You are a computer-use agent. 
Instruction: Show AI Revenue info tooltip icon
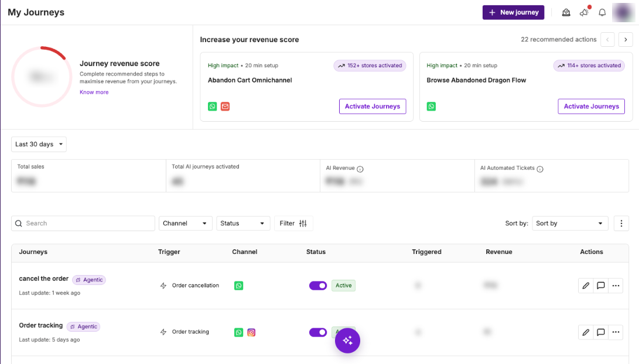coord(360,169)
